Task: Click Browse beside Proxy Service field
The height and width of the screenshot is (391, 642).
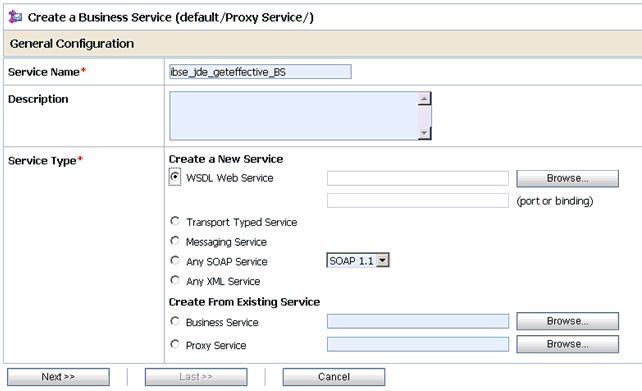Action: tap(567, 344)
